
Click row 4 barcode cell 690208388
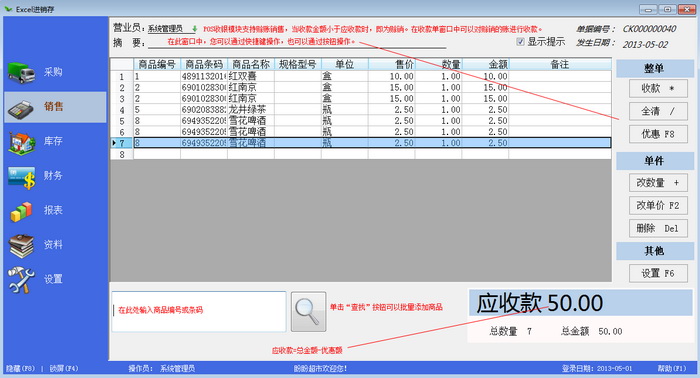click(204, 110)
